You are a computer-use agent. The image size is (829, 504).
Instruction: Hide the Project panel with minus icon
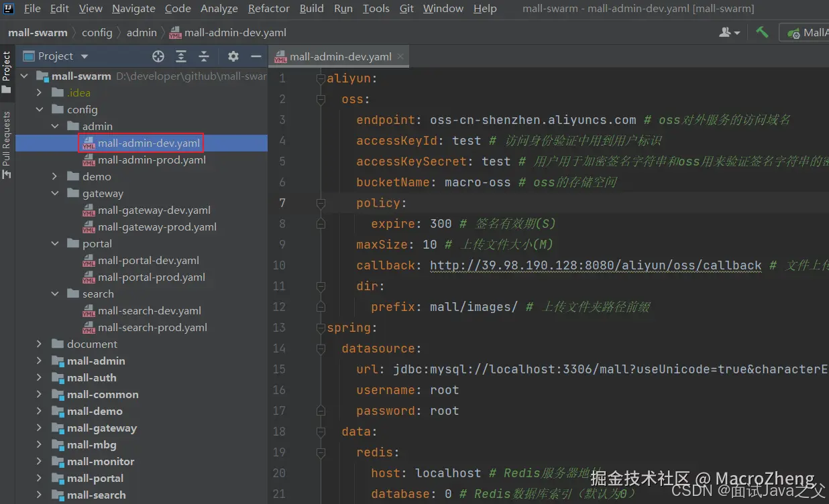click(256, 56)
